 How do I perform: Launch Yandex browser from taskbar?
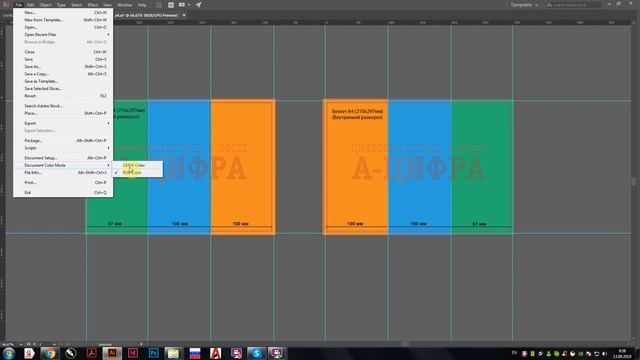(29, 353)
